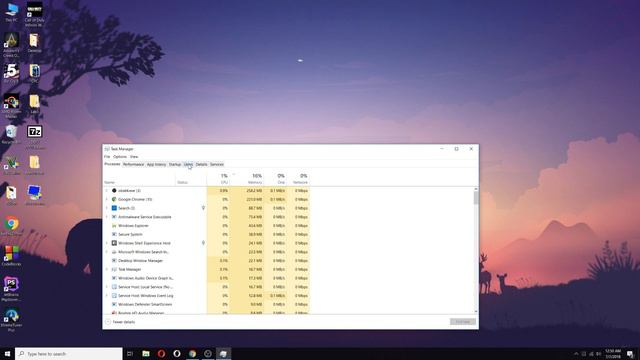Expand Windows Shell Experience Host row
The width and height of the screenshot is (640, 360).
[107, 243]
